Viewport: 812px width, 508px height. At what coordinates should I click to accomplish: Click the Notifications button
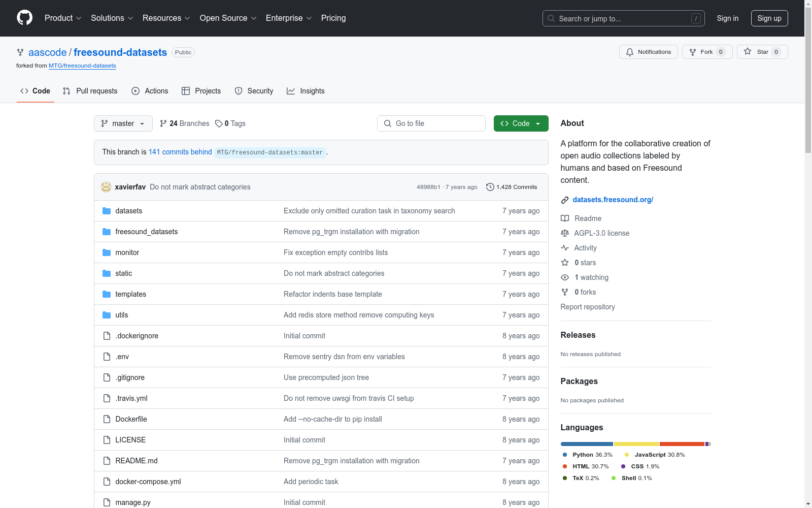coord(649,52)
